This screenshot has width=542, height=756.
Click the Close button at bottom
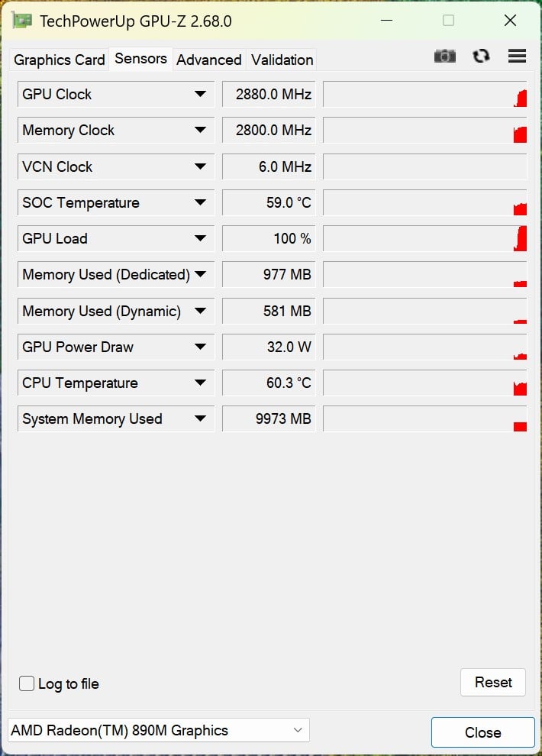[482, 732]
